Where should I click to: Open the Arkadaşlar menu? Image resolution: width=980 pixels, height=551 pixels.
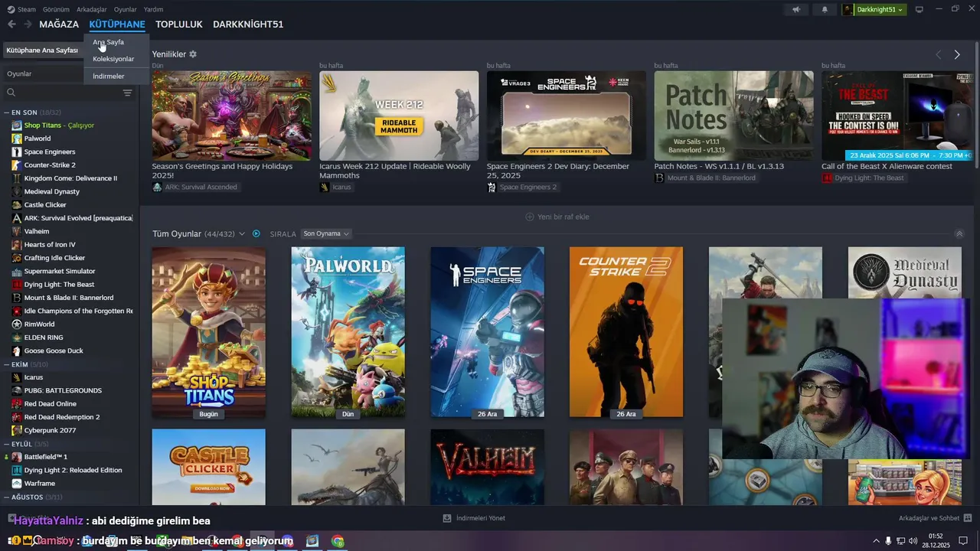click(92, 9)
